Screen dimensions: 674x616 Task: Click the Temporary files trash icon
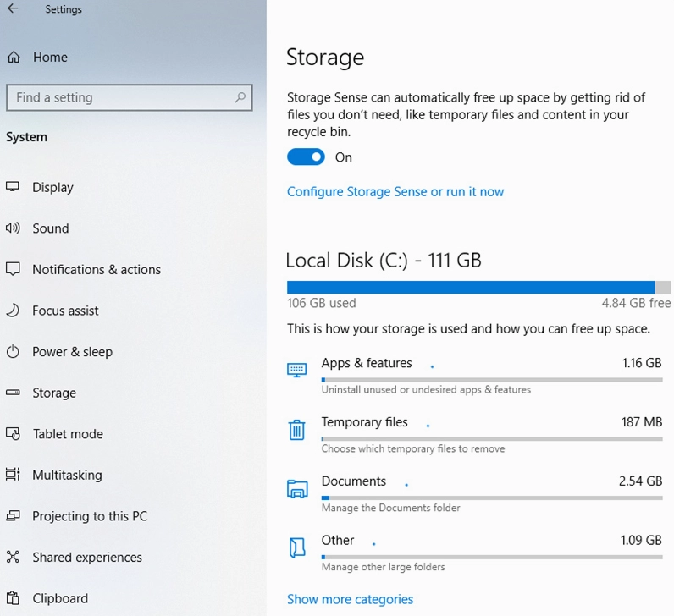296,430
